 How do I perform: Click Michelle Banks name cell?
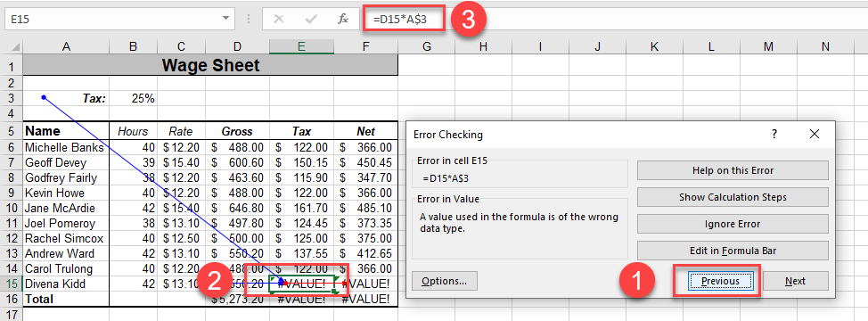(66, 148)
